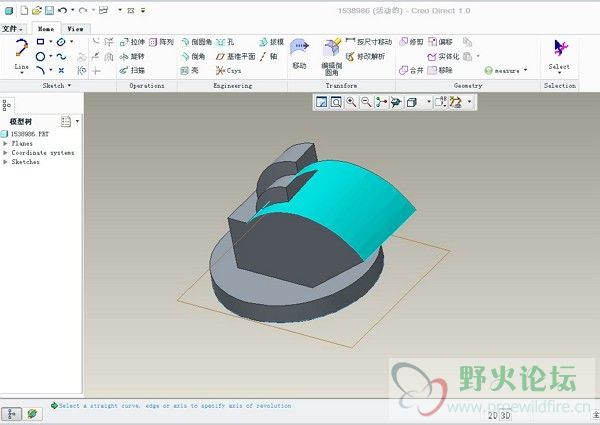Click the zoom window icon
This screenshot has height=425, width=600.
[336, 102]
